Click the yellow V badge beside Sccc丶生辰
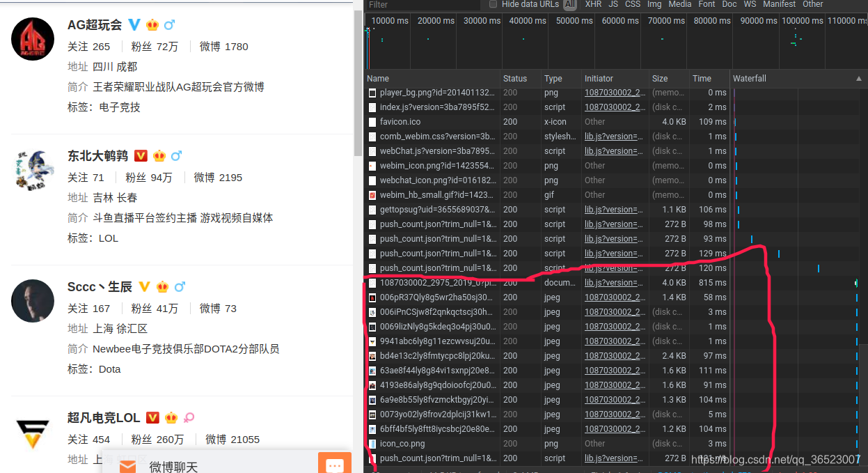This screenshot has width=868, height=473. click(x=144, y=286)
